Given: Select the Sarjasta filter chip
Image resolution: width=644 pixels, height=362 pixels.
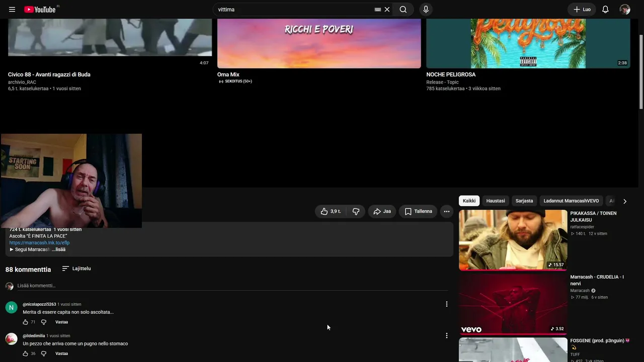Looking at the screenshot, I should tap(524, 201).
